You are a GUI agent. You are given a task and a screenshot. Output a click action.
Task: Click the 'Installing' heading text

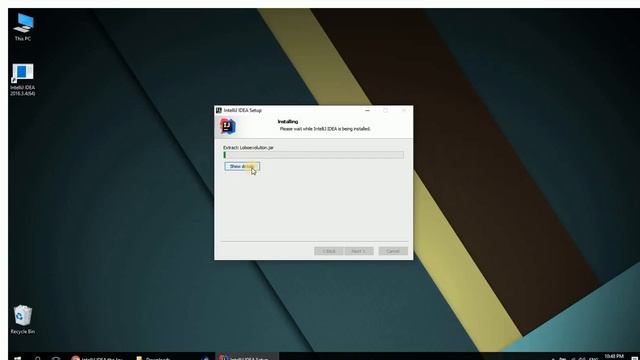coord(288,122)
